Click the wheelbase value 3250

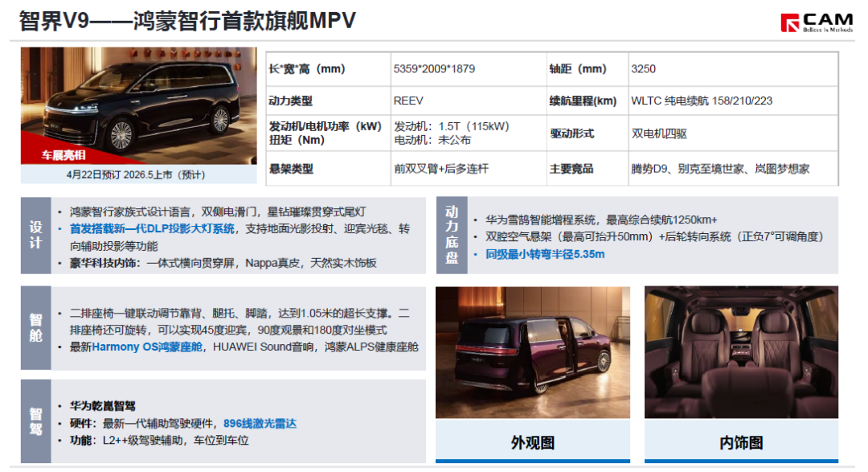(643, 68)
